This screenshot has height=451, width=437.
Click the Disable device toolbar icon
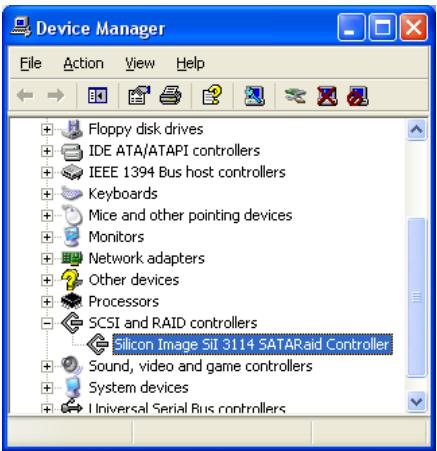pyautogui.click(x=357, y=96)
